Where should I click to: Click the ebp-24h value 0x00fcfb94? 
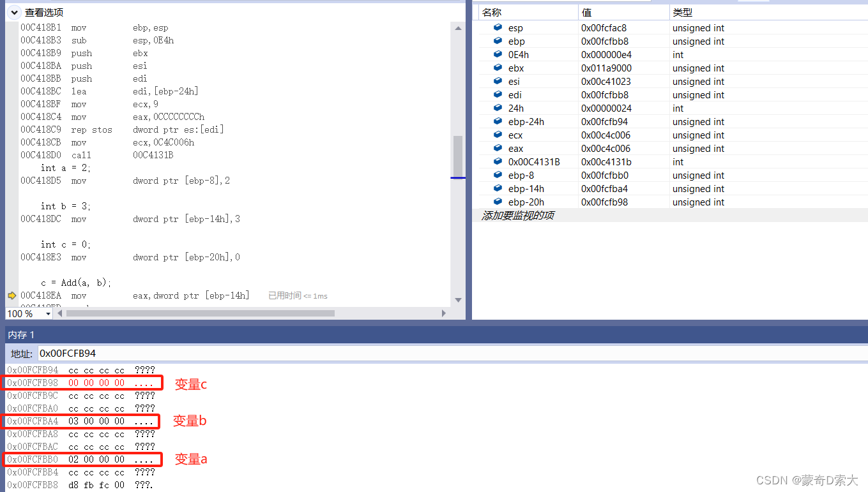pyautogui.click(x=604, y=122)
